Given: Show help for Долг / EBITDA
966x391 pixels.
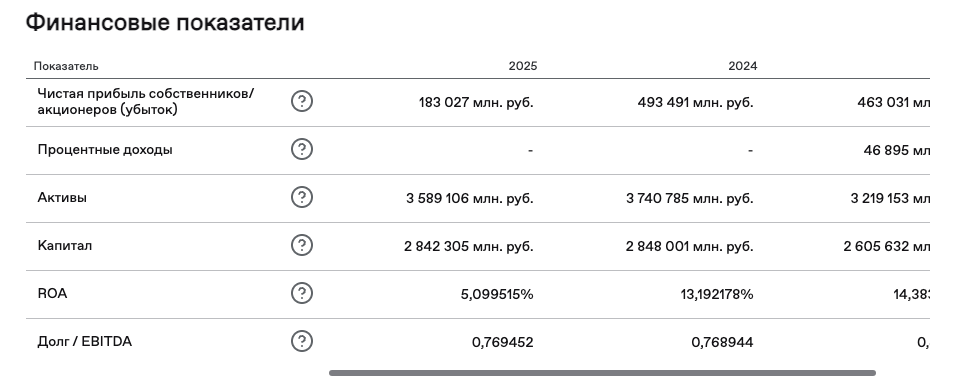Looking at the screenshot, I should (x=301, y=341).
